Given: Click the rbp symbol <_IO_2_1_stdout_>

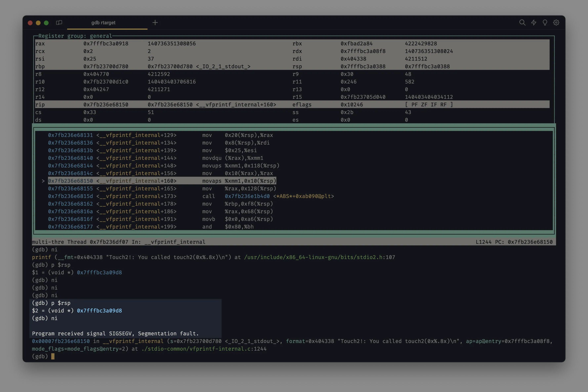Looking at the screenshot, I should pos(223,66).
